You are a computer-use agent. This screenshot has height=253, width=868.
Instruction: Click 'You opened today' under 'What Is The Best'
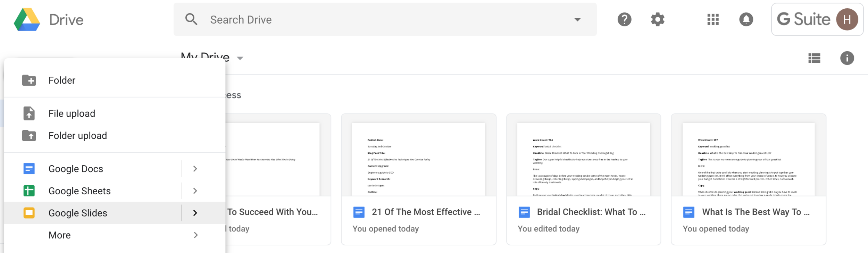point(716,229)
